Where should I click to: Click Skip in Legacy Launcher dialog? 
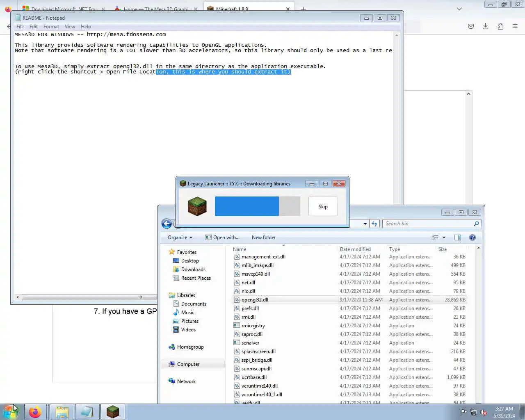(x=323, y=206)
